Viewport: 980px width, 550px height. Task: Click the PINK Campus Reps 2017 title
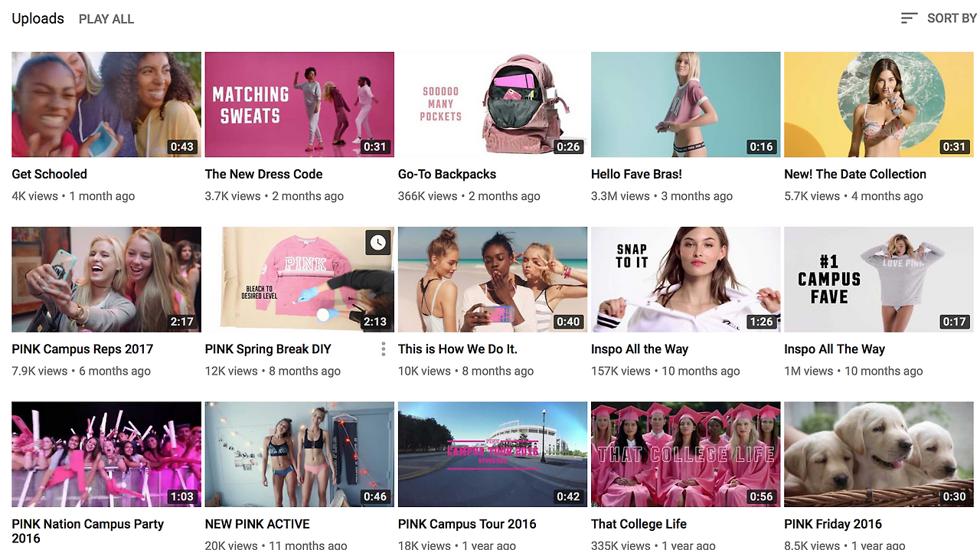tap(82, 349)
